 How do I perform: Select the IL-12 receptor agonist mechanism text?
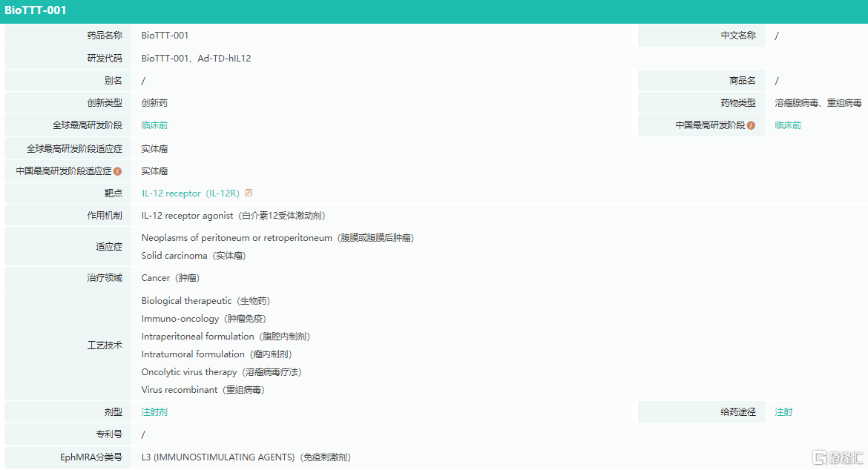233,216
